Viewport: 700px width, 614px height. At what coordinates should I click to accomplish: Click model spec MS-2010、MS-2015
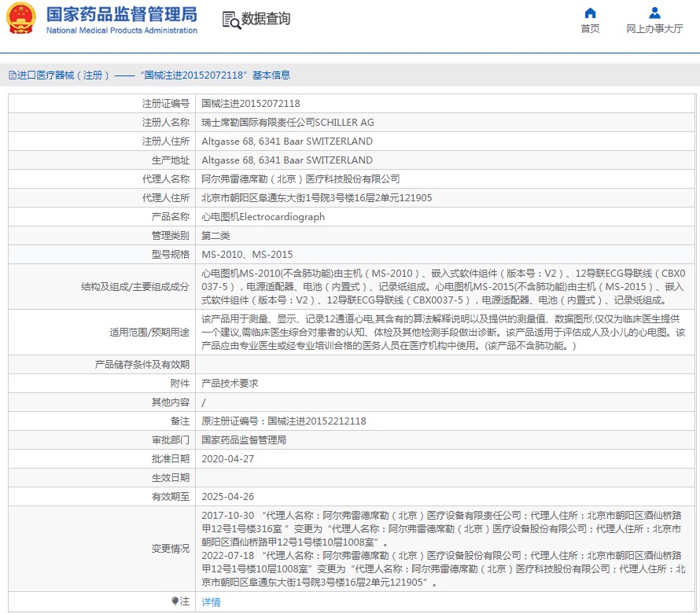[x=247, y=255]
